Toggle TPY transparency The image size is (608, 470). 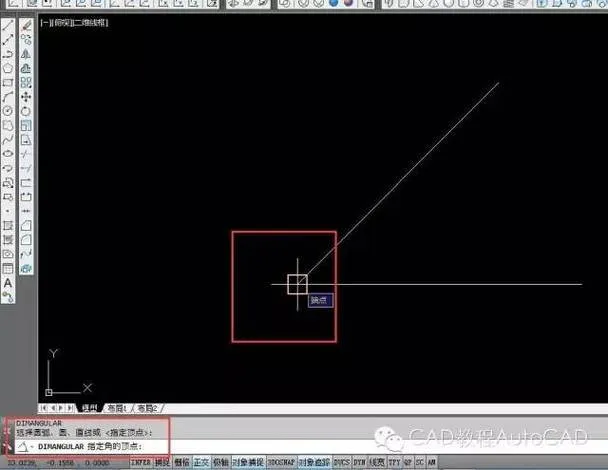tap(394, 462)
